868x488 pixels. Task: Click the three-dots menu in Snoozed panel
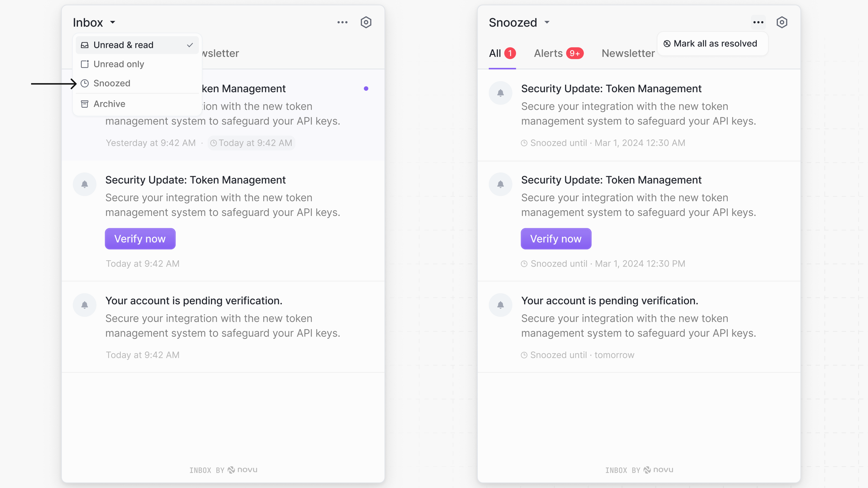[758, 22]
